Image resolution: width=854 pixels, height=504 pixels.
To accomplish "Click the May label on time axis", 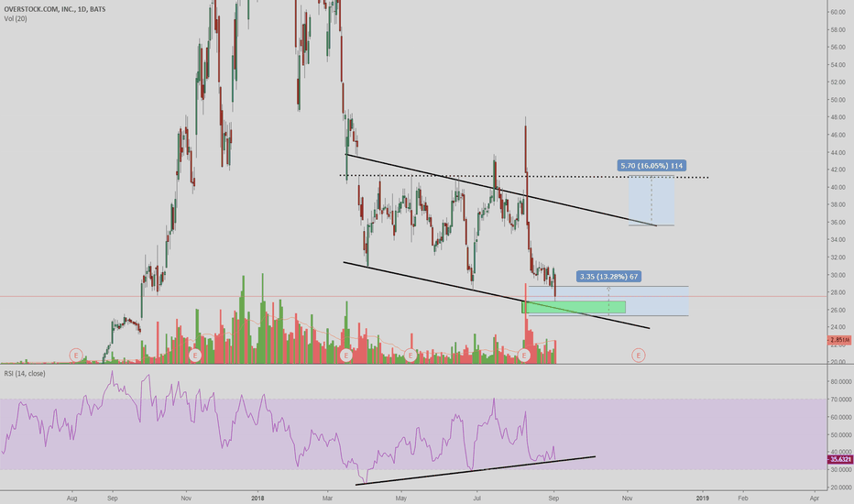I will pyautogui.click(x=400, y=498).
